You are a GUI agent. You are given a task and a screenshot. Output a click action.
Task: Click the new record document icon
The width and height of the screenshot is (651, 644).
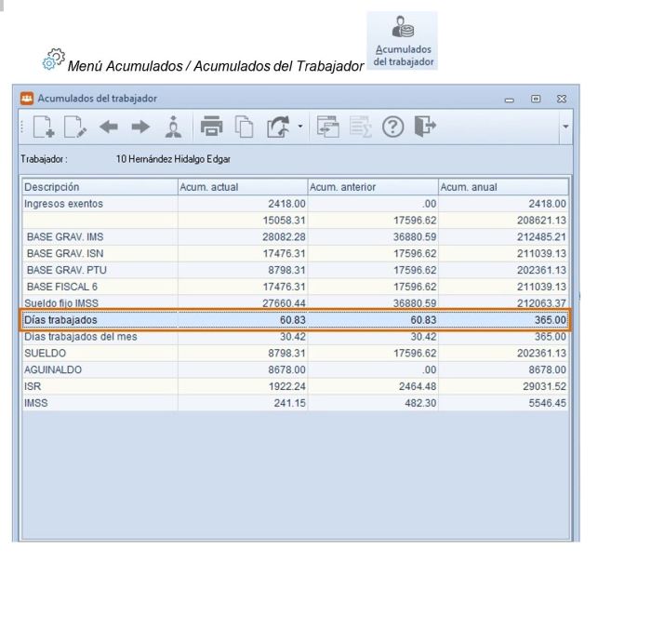[x=43, y=127]
